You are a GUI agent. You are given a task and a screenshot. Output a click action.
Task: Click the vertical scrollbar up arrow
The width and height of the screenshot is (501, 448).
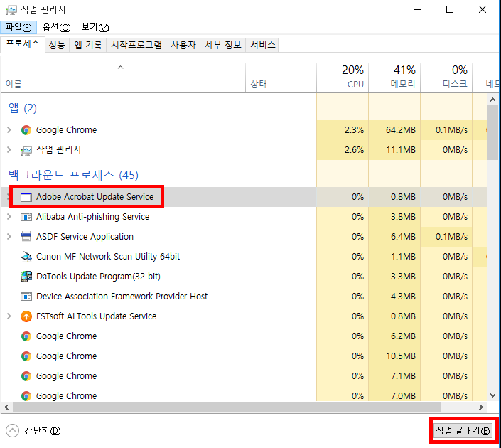(492, 100)
